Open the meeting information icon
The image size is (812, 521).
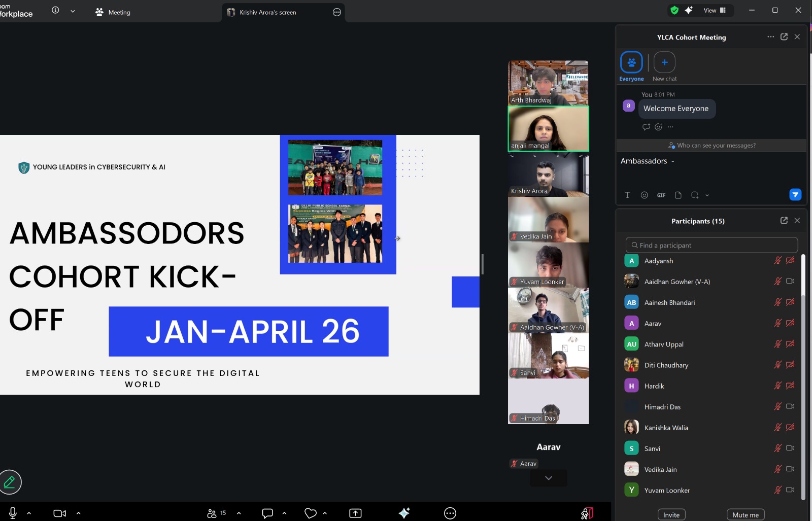[x=55, y=10]
